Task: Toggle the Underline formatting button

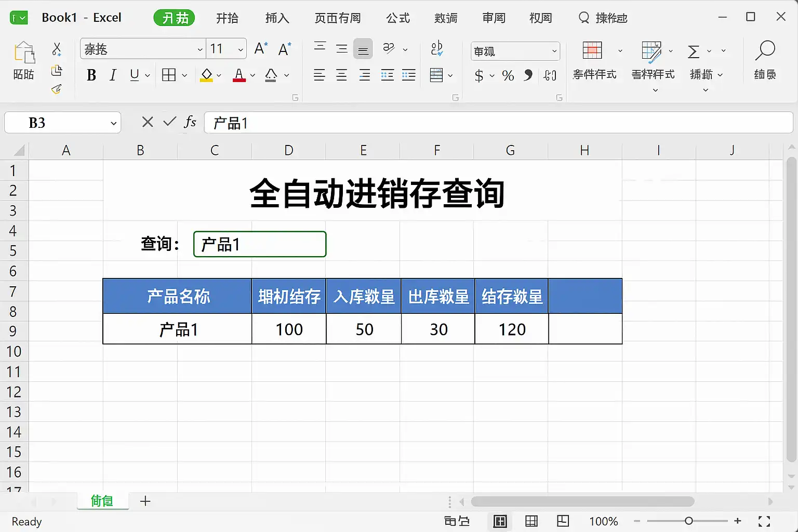Action: coord(135,75)
